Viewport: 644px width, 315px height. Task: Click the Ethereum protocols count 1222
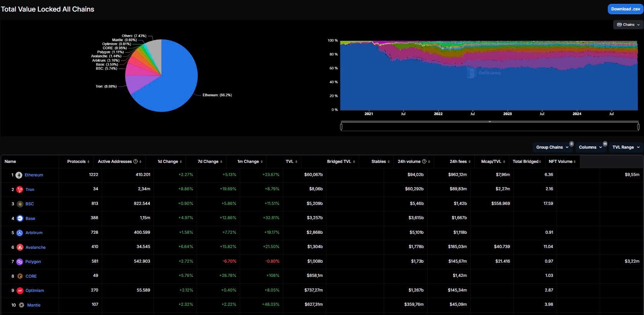(x=94, y=174)
